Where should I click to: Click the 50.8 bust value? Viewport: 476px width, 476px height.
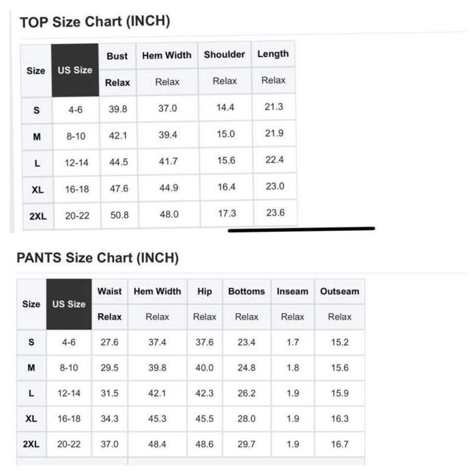click(119, 215)
